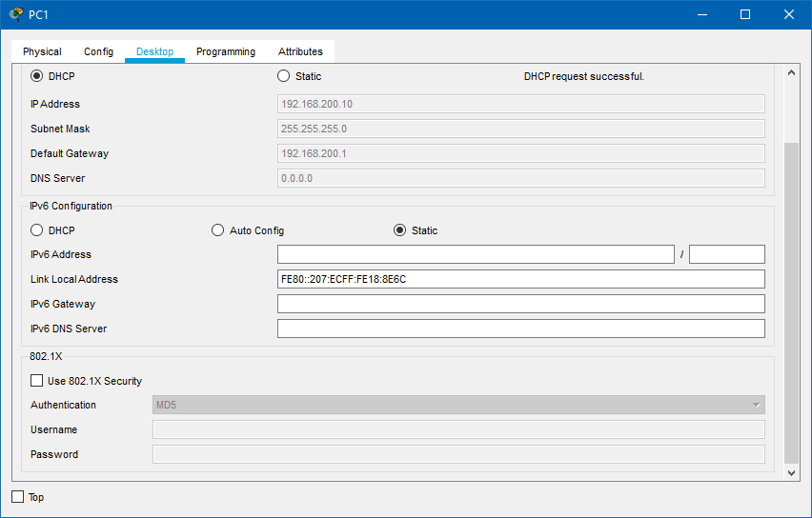The width and height of the screenshot is (812, 518).
Task: Maximize the PC1 window
Action: click(x=745, y=14)
